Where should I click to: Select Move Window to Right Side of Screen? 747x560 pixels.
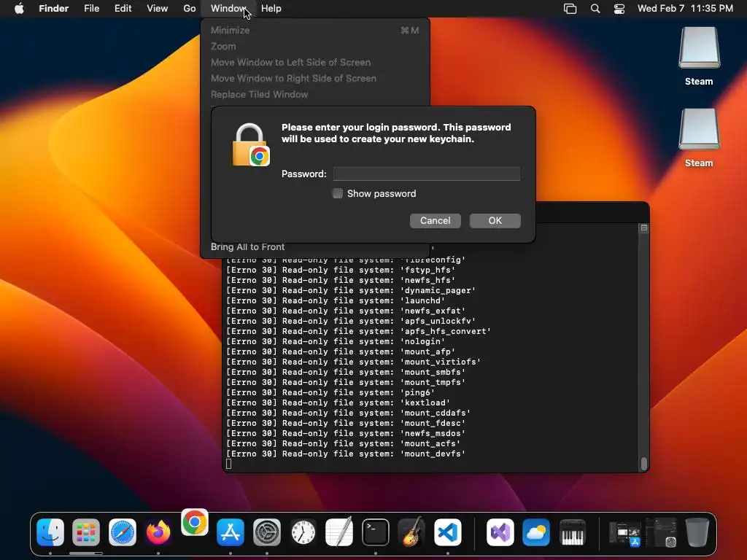[293, 78]
